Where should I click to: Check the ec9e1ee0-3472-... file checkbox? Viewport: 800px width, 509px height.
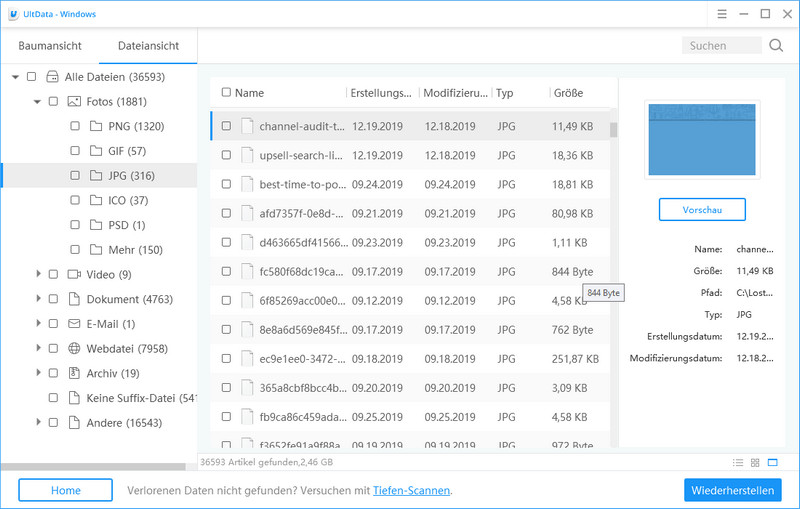226,359
